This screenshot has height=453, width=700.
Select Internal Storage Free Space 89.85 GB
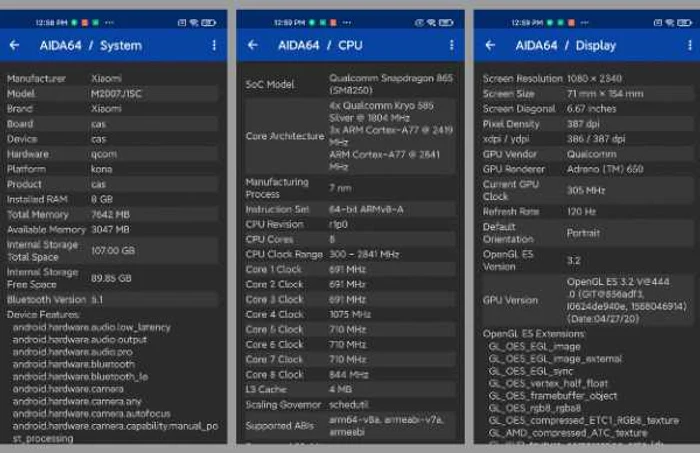(x=112, y=278)
